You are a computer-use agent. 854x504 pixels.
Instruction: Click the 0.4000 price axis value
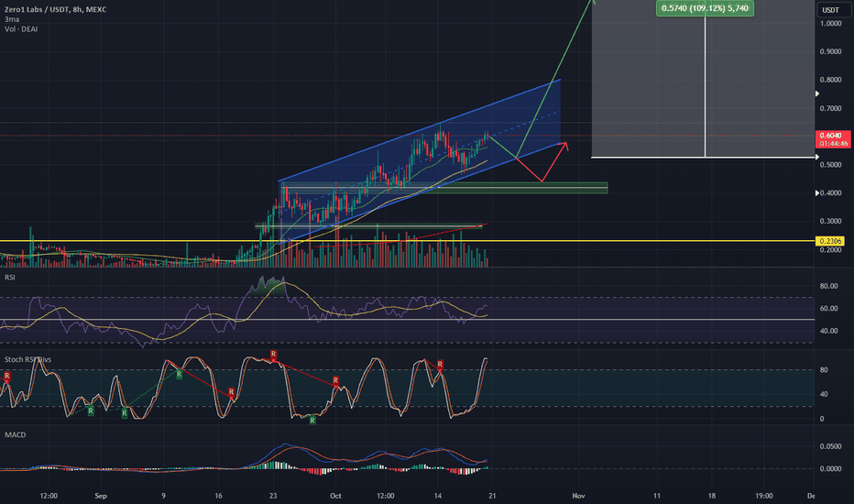point(830,192)
